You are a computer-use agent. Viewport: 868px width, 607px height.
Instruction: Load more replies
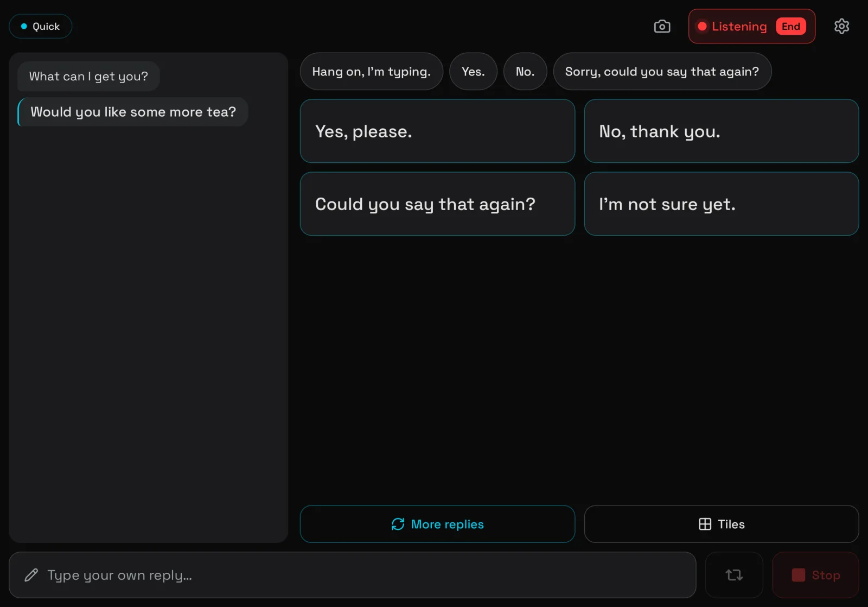tap(437, 524)
